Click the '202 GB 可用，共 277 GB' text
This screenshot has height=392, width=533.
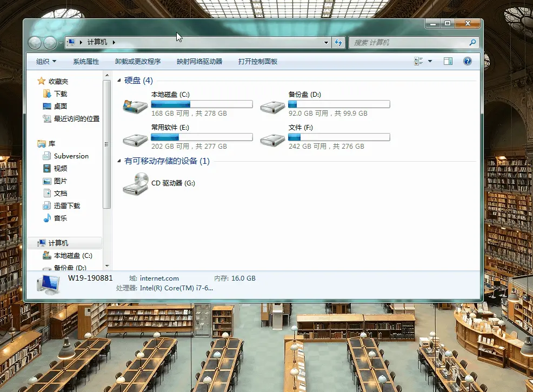coord(189,146)
